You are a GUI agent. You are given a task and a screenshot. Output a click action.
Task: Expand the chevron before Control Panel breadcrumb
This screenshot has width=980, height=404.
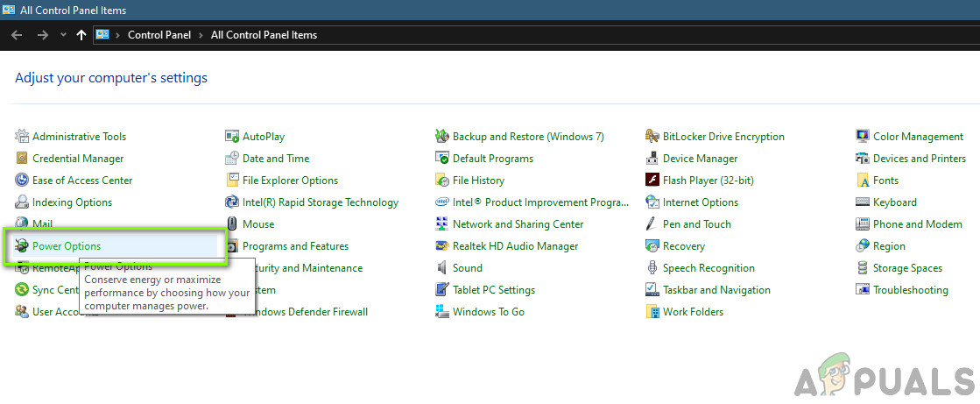tap(117, 35)
